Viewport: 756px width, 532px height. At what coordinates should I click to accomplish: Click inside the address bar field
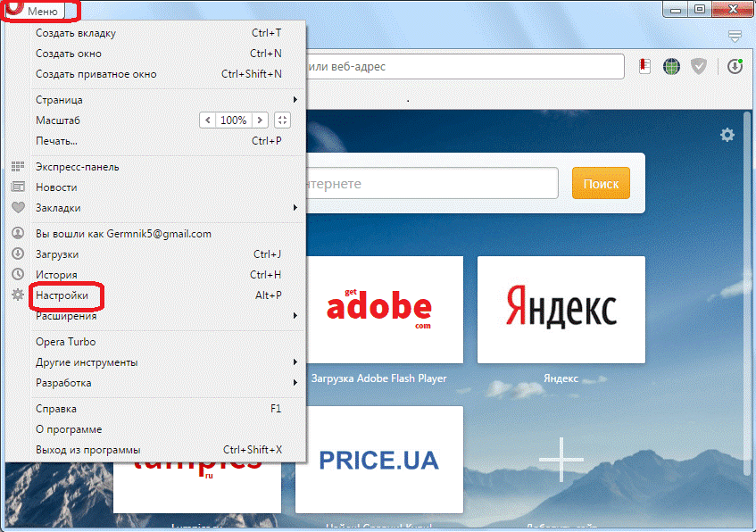(x=464, y=67)
